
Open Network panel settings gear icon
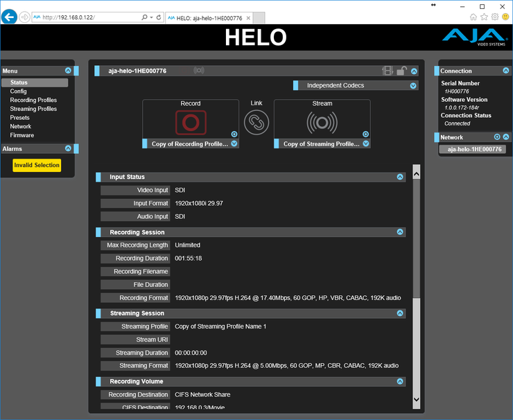pyautogui.click(x=497, y=137)
